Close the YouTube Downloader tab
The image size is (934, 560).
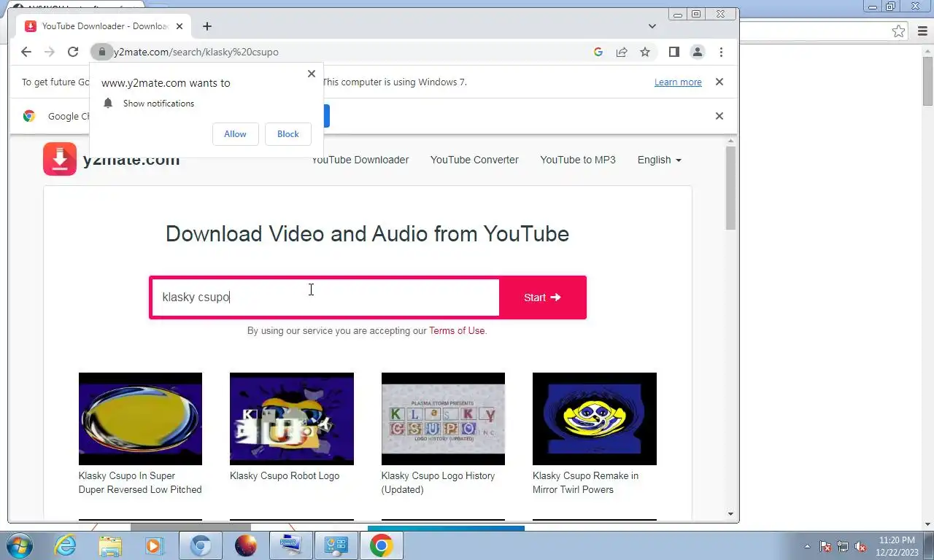(180, 26)
